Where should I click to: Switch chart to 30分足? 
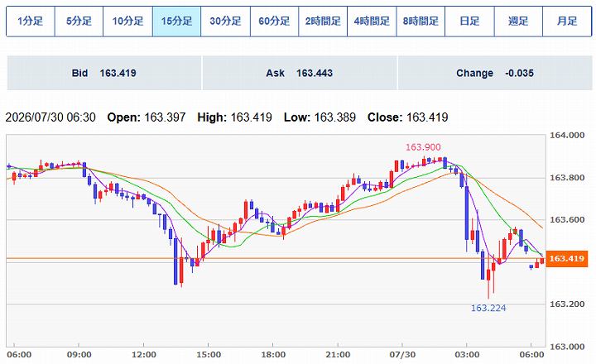(225, 22)
